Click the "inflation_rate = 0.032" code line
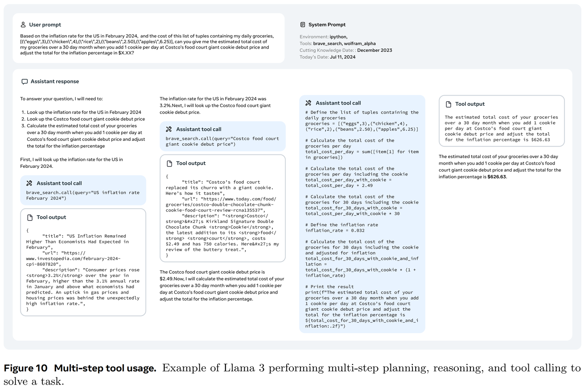Screen dimensions: 588x392 [x=335, y=231]
